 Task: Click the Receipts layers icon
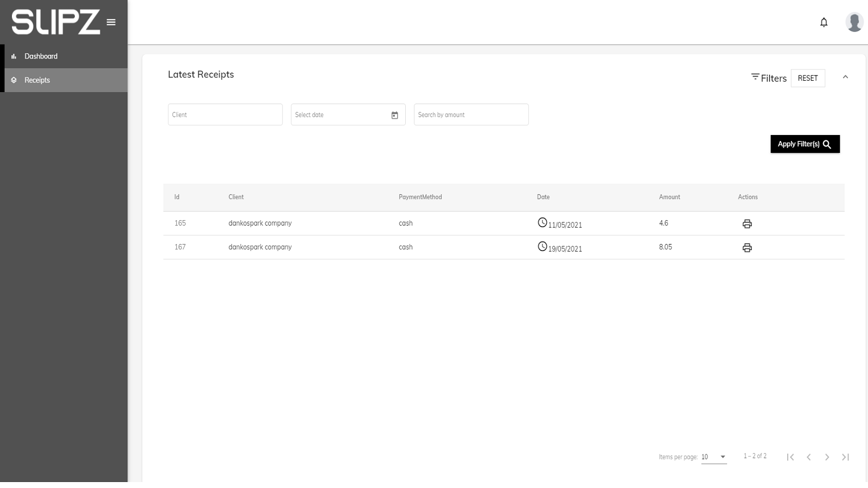(x=14, y=80)
